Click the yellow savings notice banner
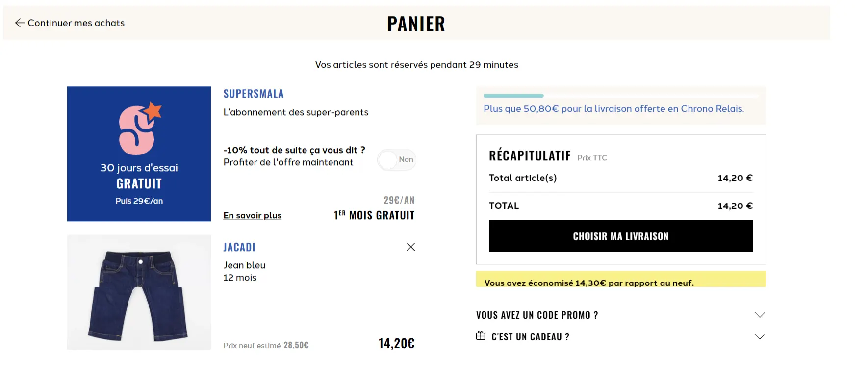 [620, 280]
